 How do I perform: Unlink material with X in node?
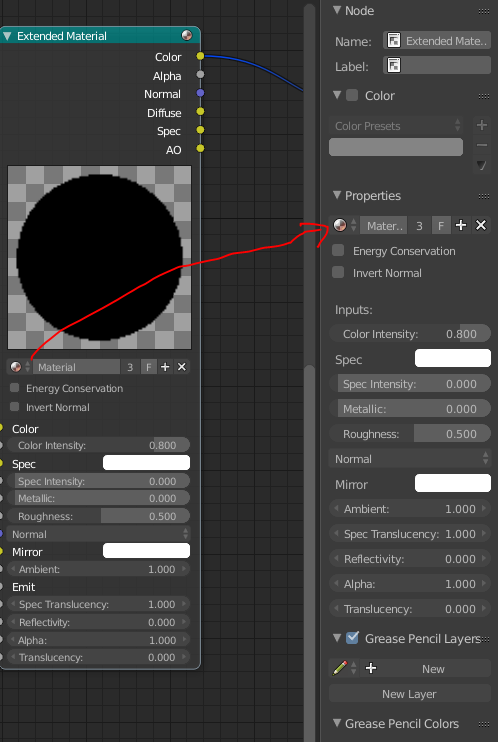click(182, 367)
